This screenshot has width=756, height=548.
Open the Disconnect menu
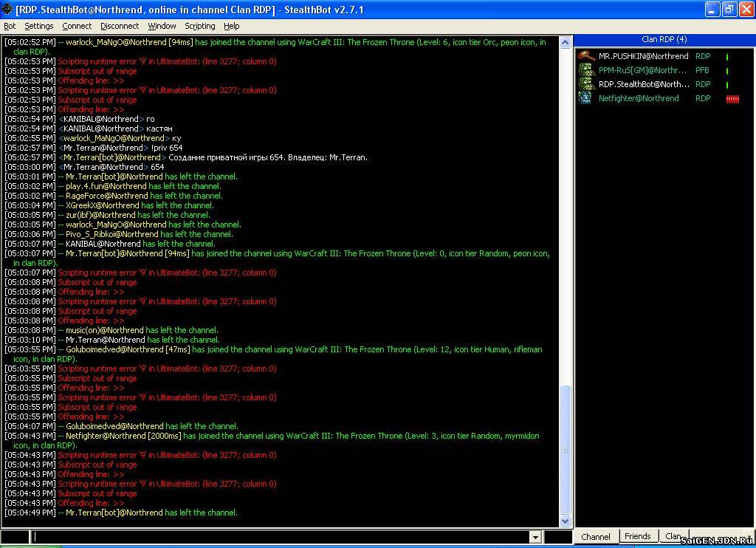pos(120,26)
